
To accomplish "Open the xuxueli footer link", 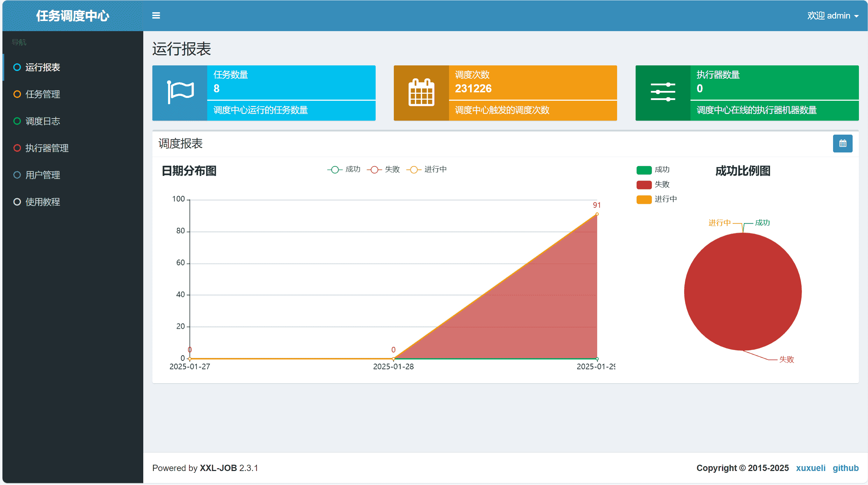I will [810, 468].
